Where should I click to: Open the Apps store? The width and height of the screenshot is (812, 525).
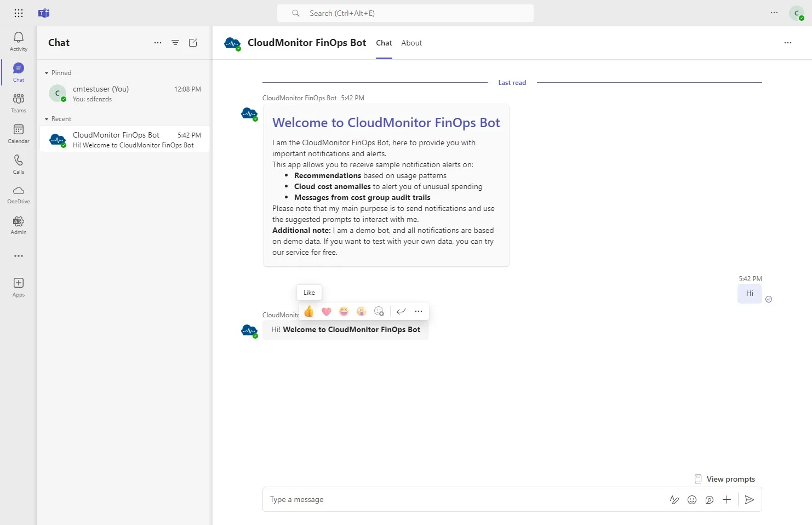coord(19,287)
